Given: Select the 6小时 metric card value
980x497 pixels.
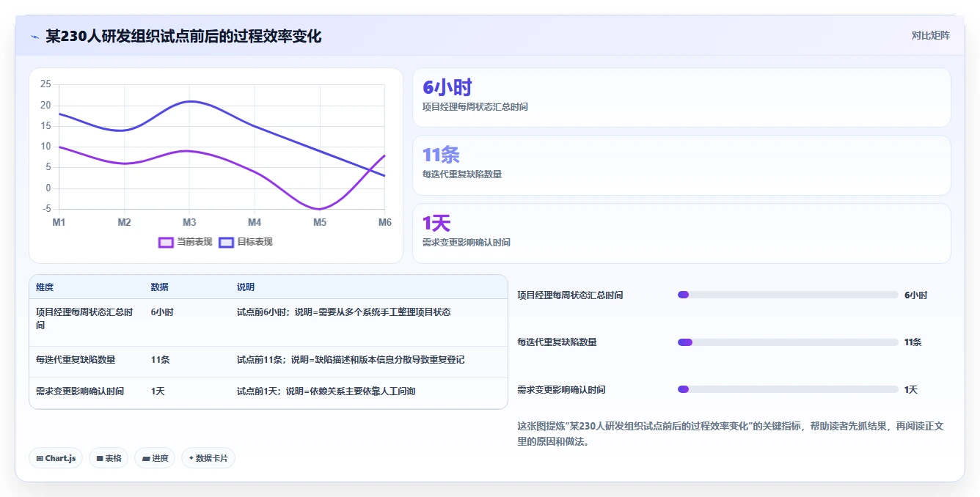Looking at the screenshot, I should 447,88.
